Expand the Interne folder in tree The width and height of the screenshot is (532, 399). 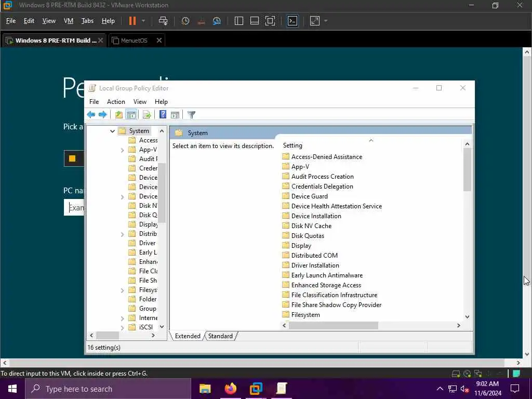(x=123, y=318)
